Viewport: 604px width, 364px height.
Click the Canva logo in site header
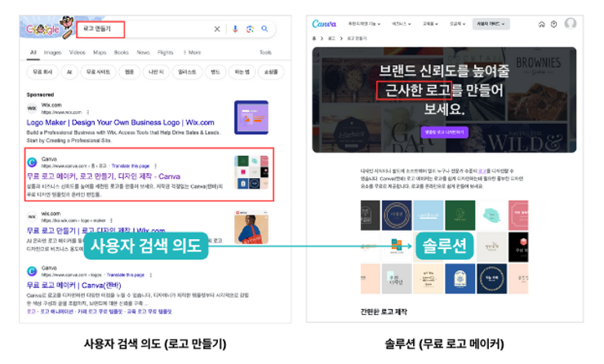[324, 24]
